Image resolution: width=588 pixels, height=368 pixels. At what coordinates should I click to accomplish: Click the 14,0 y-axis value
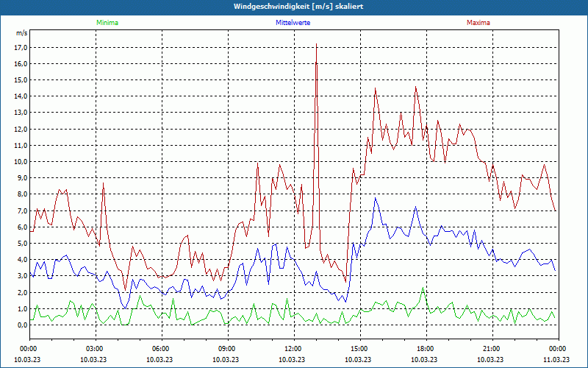pyautogui.click(x=21, y=96)
